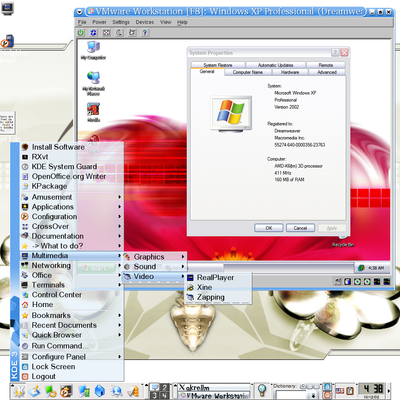
Task: Expand the Amusement submenu
Action: pos(72,197)
